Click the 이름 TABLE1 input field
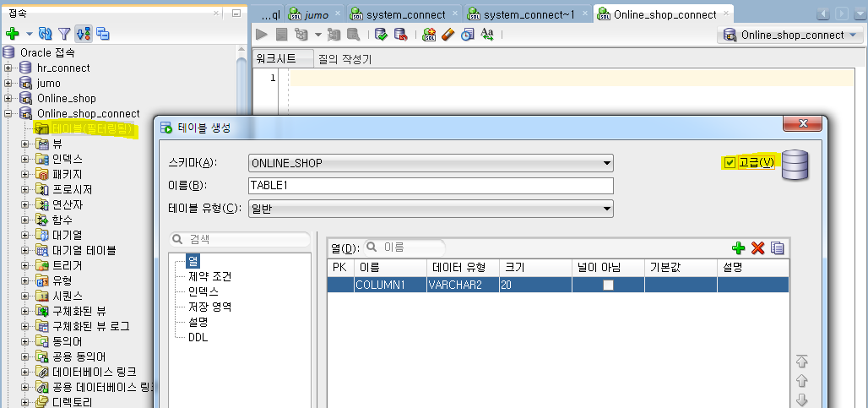 pyautogui.click(x=431, y=186)
